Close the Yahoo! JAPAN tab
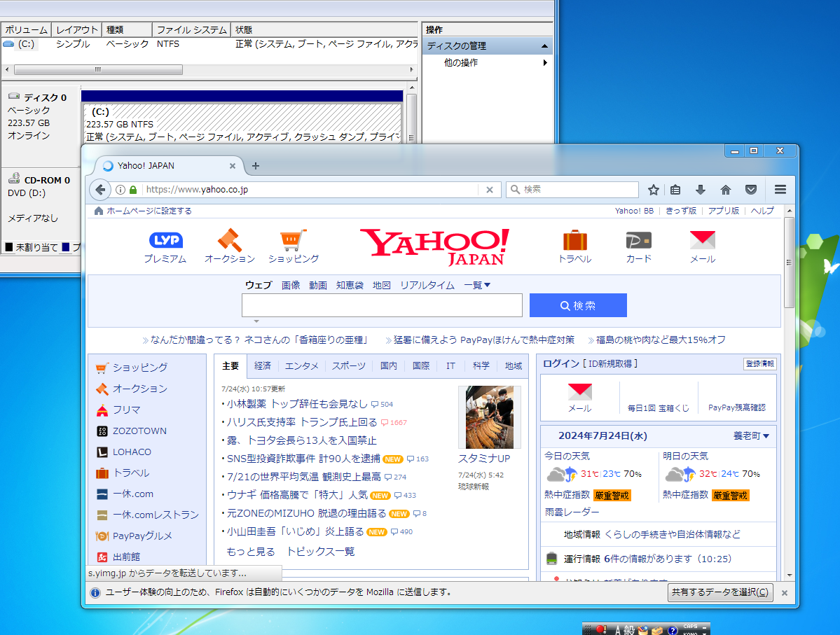Image resolution: width=840 pixels, height=635 pixels. (x=233, y=166)
